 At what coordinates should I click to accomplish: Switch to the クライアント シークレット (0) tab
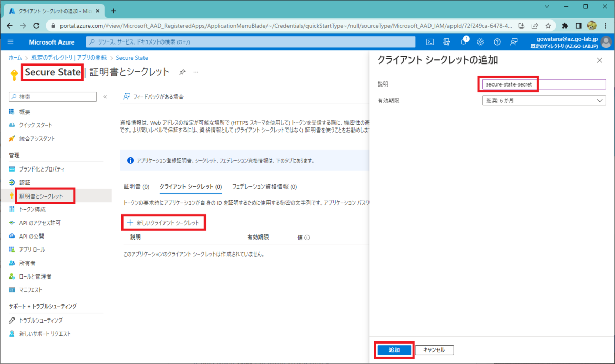191,187
